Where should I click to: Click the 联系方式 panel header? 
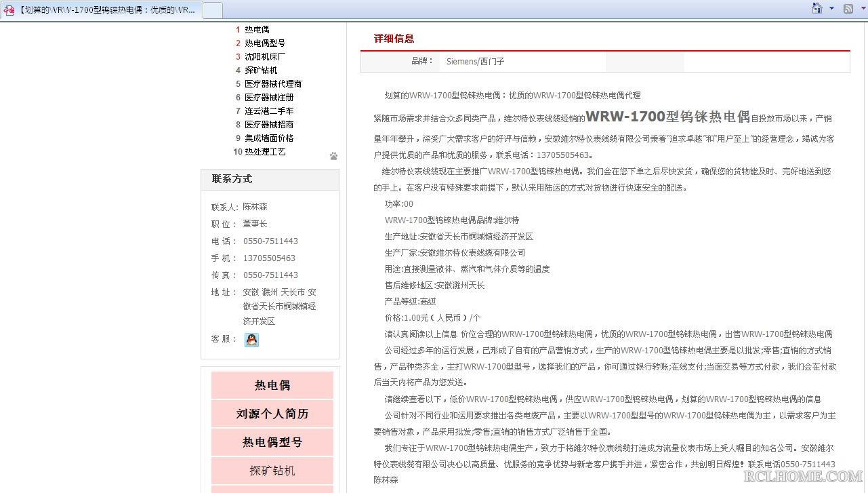coord(270,179)
